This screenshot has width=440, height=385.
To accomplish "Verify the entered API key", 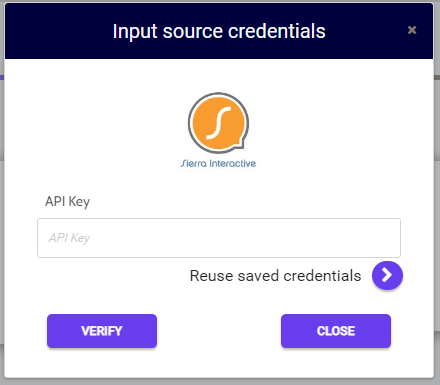I will [102, 331].
